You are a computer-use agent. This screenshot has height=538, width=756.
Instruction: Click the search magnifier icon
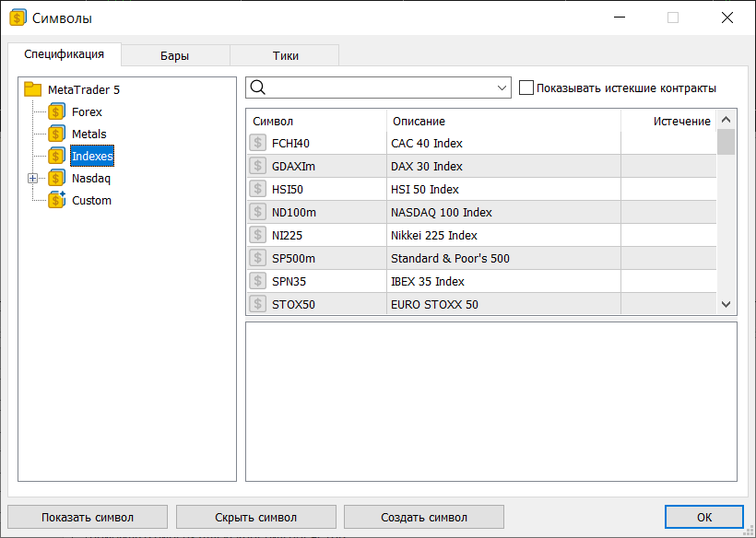[258, 88]
